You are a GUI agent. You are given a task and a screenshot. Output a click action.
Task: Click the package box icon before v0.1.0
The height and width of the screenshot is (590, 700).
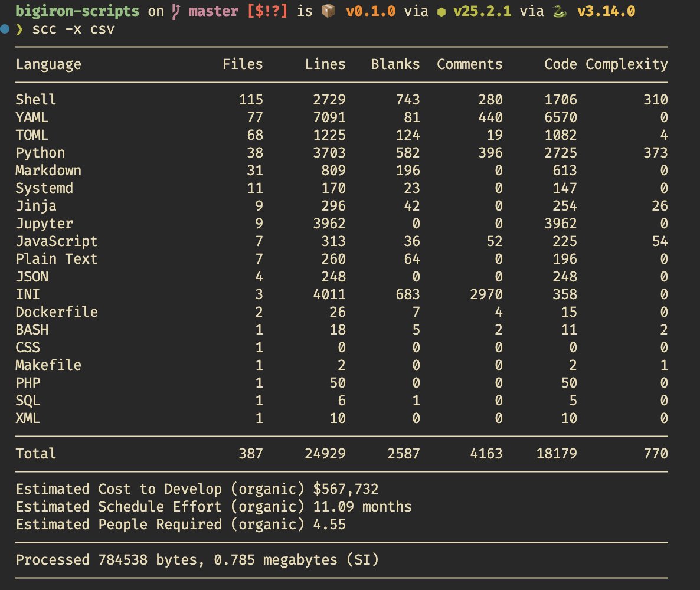tap(328, 11)
